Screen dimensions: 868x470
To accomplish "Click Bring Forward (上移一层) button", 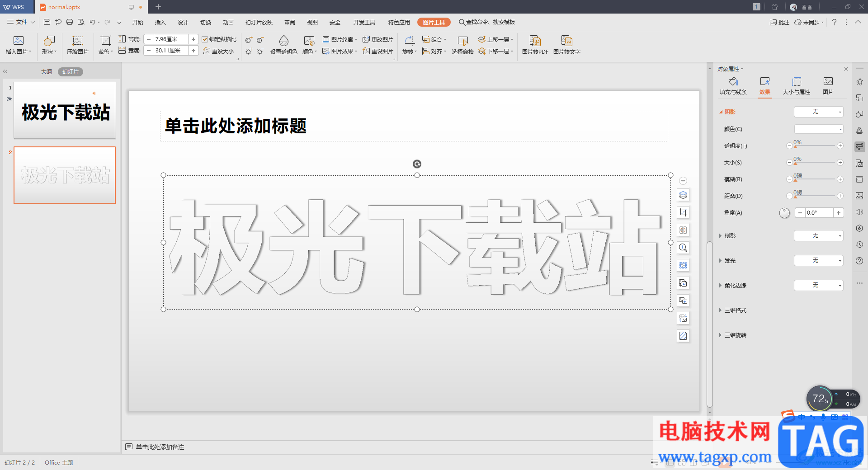I will point(496,39).
